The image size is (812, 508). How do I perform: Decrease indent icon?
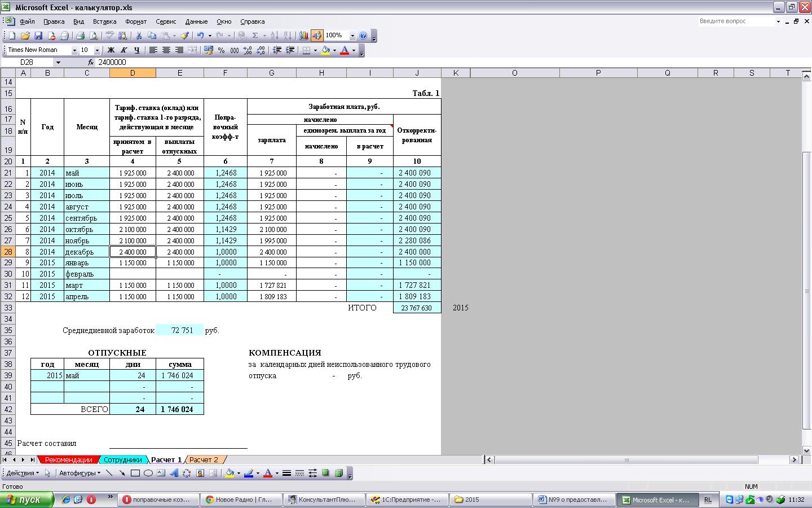pos(277,50)
